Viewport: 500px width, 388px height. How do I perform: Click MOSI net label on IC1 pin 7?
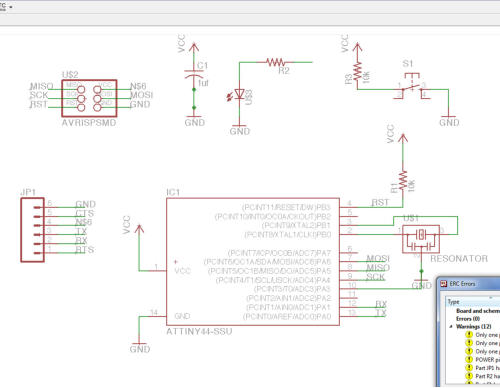[378, 258]
